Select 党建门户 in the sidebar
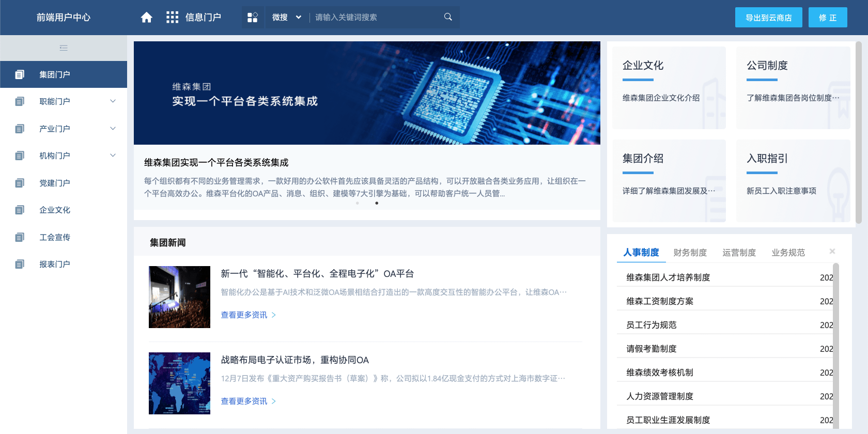868x434 pixels. tap(64, 183)
